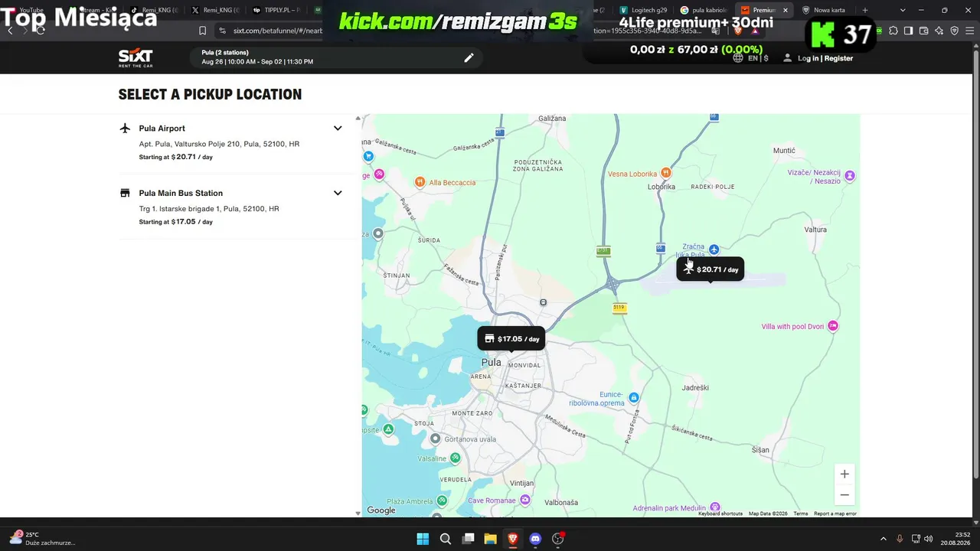Bookmark this page in the address bar
Viewport: 980px width, 551px height.
(x=202, y=31)
